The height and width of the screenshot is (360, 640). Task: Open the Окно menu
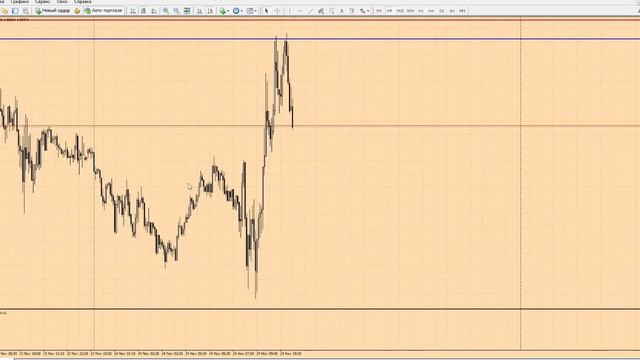(x=62, y=2)
